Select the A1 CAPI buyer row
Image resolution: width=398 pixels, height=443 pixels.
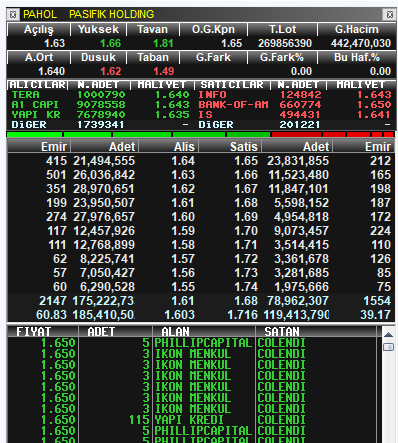click(x=101, y=105)
